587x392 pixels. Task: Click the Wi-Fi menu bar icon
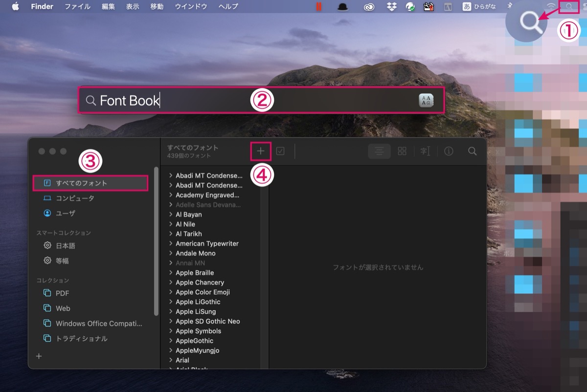[551, 6]
